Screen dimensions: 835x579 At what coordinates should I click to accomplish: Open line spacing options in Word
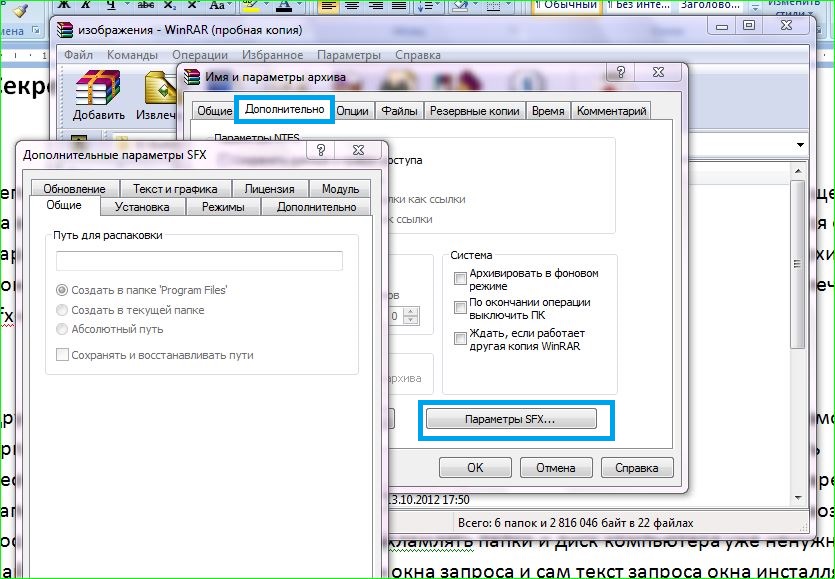pos(428,5)
